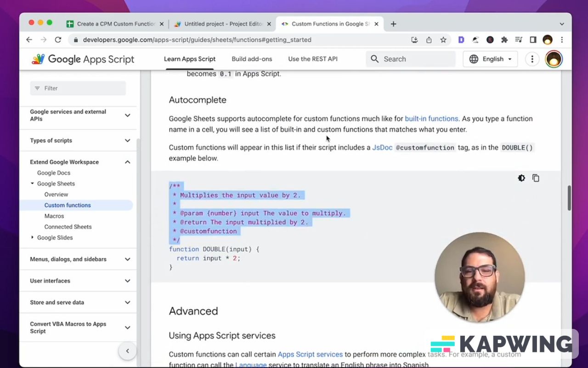Reload the current page

pyautogui.click(x=58, y=40)
